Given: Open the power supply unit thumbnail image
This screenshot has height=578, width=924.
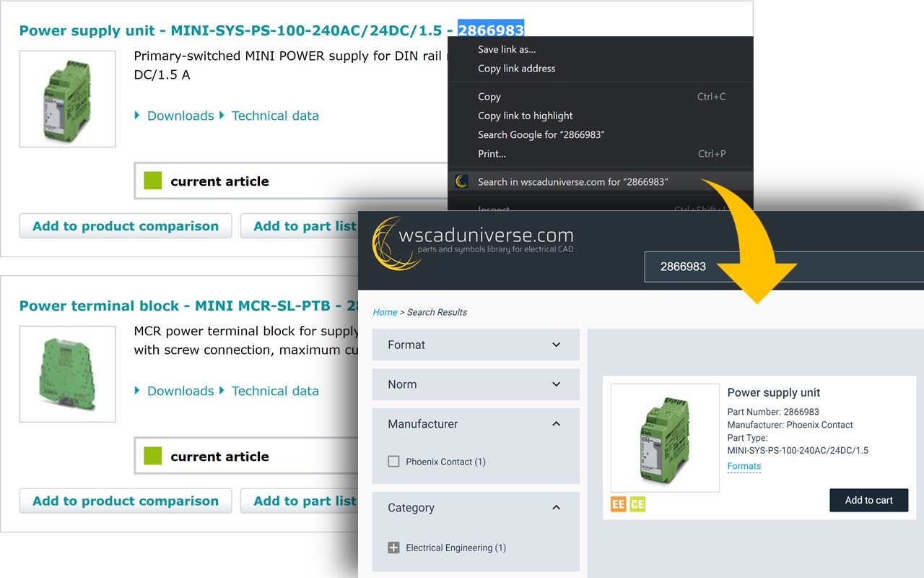Looking at the screenshot, I should pos(67,99).
